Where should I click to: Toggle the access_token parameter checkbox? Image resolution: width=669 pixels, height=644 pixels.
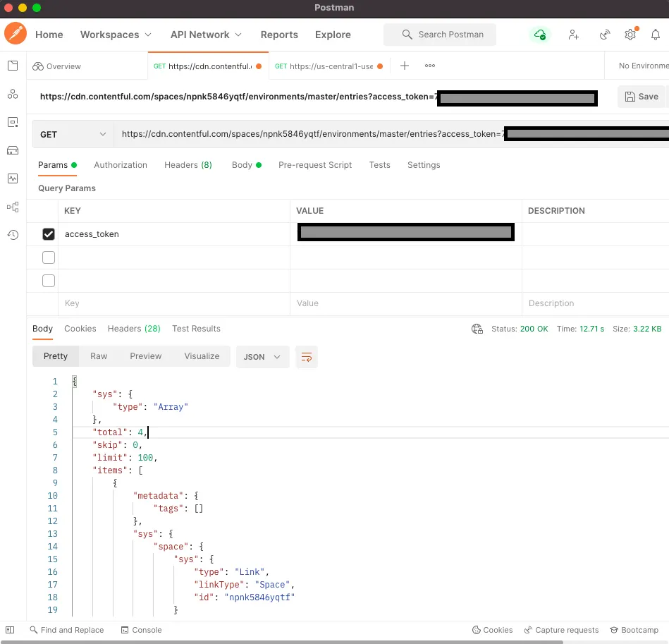point(49,234)
